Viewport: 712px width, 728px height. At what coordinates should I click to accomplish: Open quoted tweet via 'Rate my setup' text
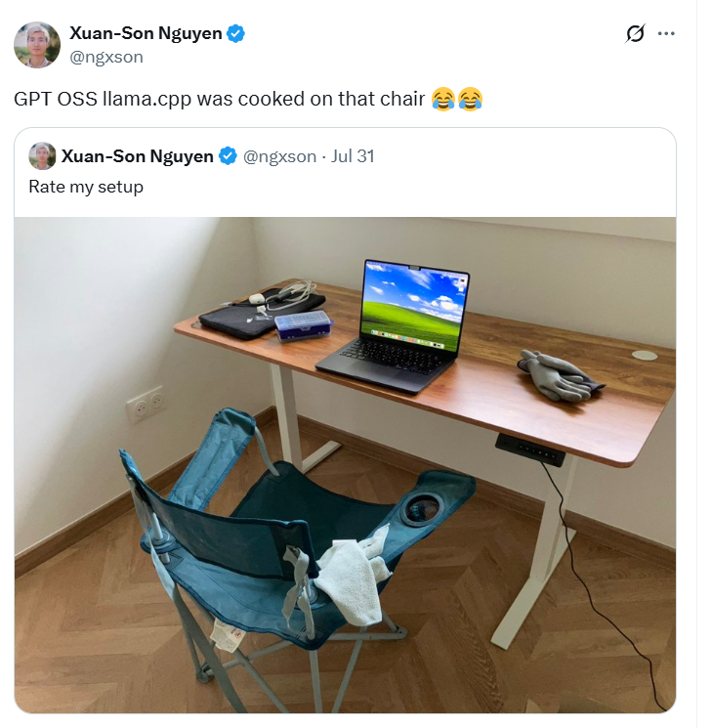coord(86,187)
